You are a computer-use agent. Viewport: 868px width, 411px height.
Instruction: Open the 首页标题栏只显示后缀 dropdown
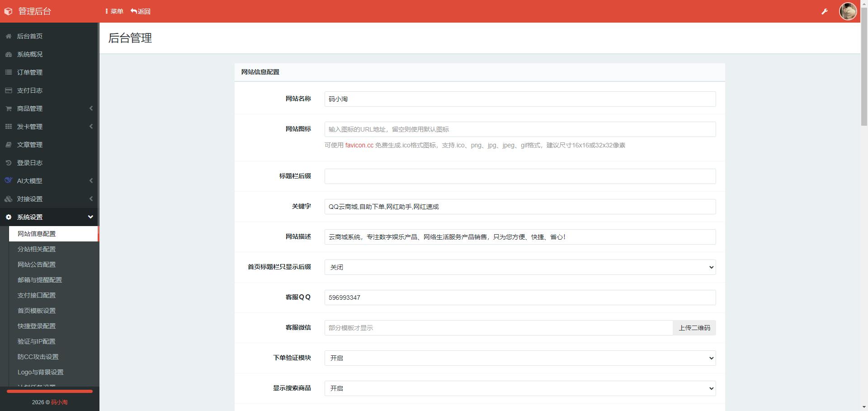(x=519, y=267)
